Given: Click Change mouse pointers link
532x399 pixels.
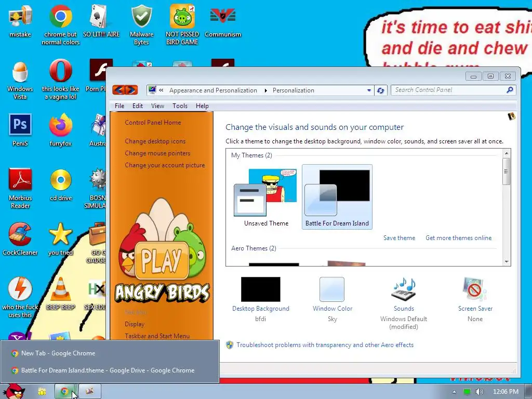Looking at the screenshot, I should 157,153.
